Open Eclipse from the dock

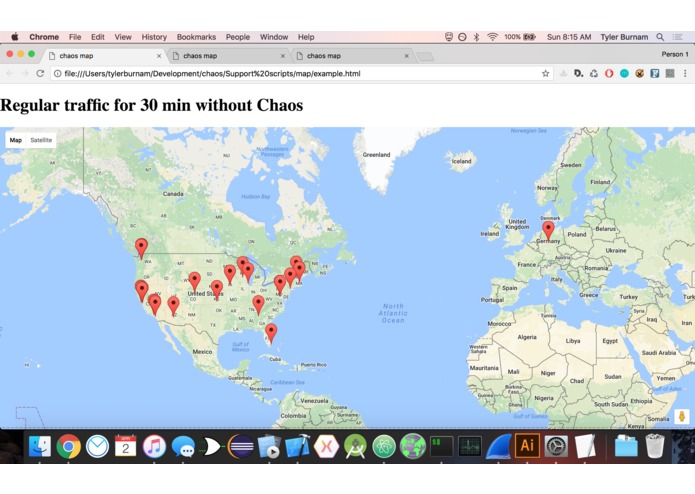tap(241, 446)
